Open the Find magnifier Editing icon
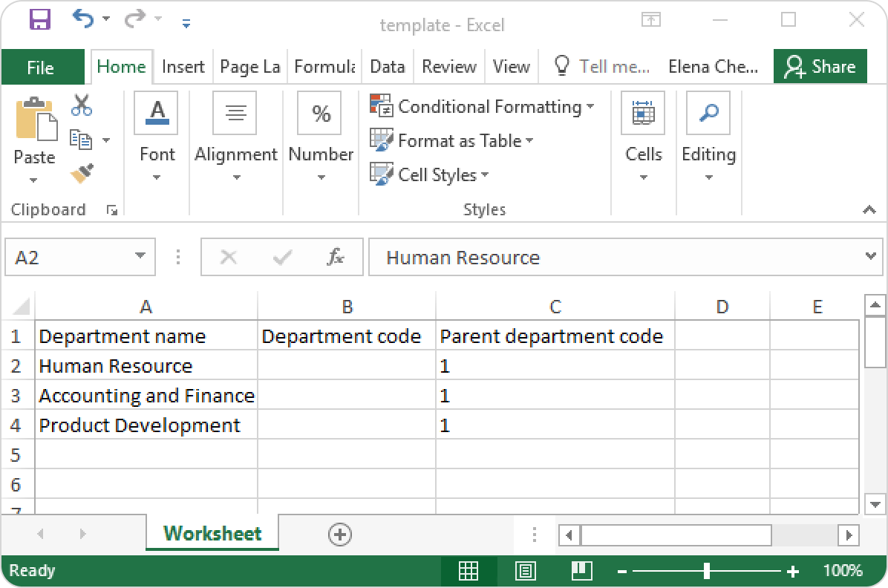Viewport: 888px width, 588px height. pos(708,114)
